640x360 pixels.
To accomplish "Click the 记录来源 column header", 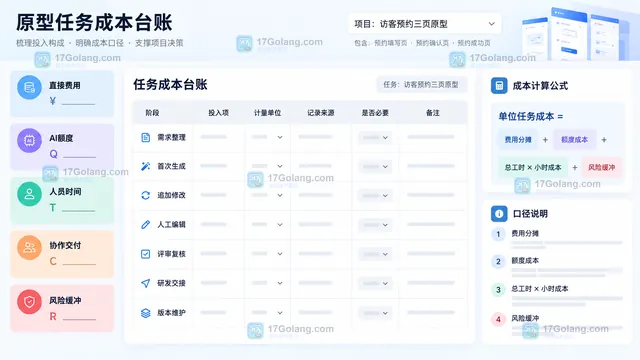I will 321,113.
